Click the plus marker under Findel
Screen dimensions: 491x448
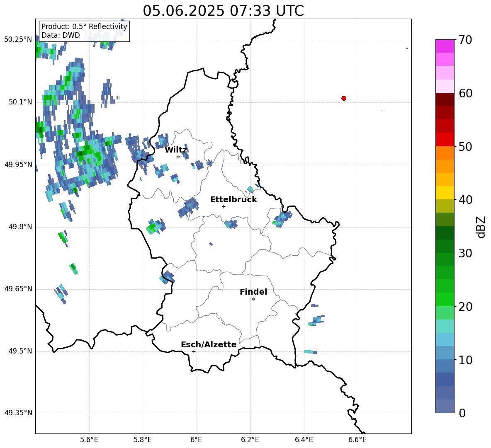253,299
